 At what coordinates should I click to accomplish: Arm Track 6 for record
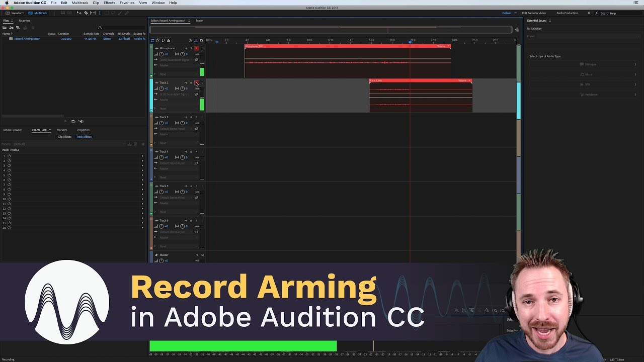coord(196,220)
